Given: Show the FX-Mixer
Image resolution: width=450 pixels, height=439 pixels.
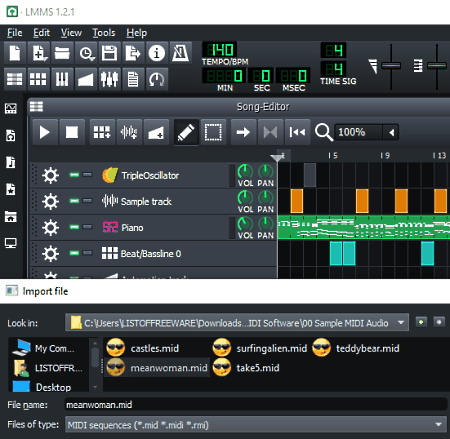Looking at the screenshot, I should click(x=109, y=79).
